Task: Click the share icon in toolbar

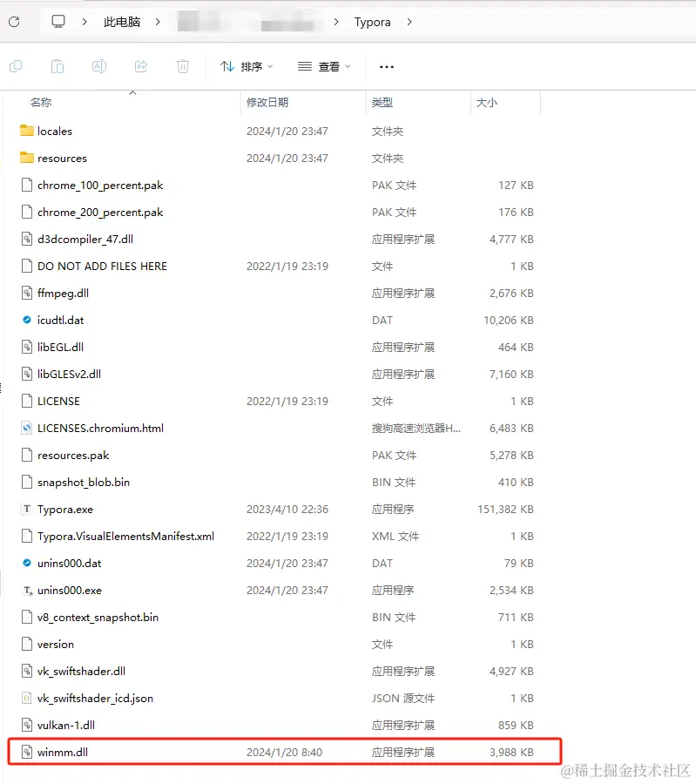Action: pyautogui.click(x=141, y=66)
